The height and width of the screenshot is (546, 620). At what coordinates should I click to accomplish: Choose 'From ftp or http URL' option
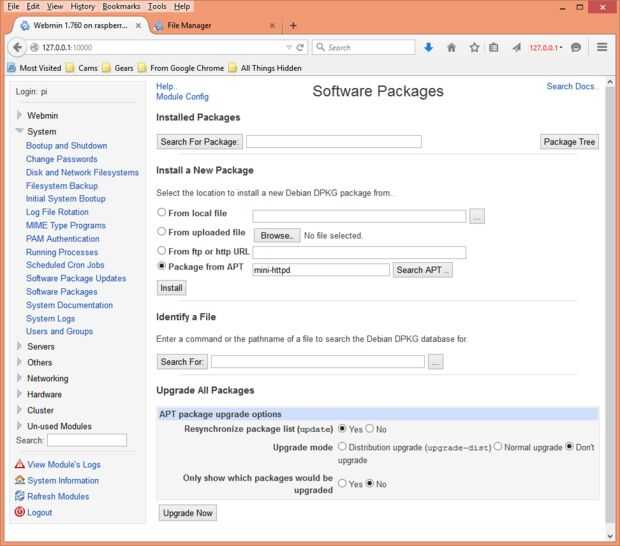click(162, 251)
